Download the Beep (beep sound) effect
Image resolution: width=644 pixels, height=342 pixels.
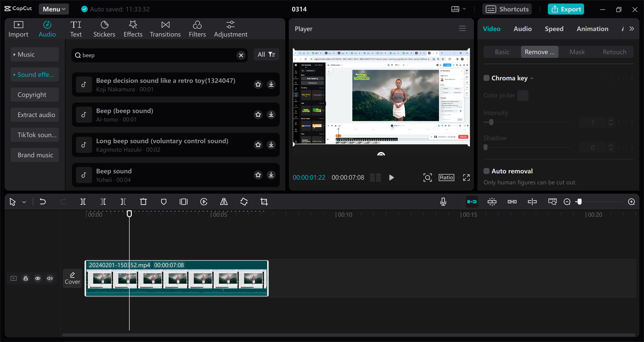coord(271,115)
